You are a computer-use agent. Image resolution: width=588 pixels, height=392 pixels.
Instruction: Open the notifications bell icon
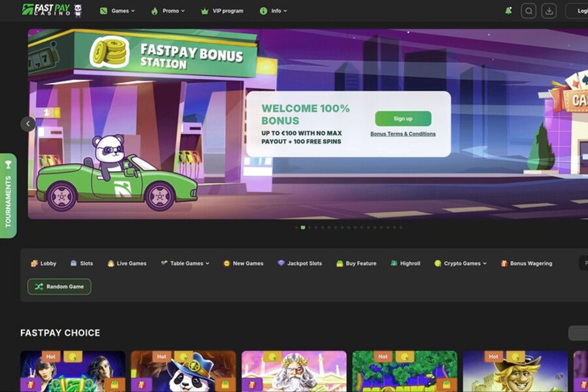point(508,11)
